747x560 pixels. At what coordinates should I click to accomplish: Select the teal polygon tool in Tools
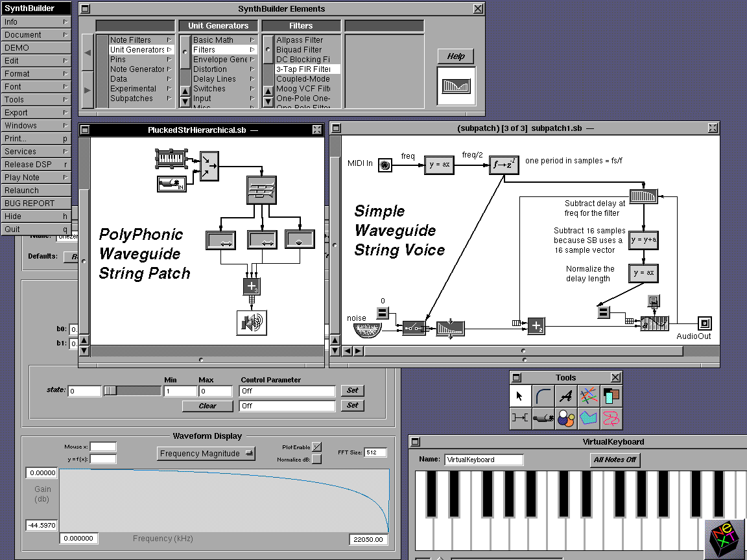point(589,418)
